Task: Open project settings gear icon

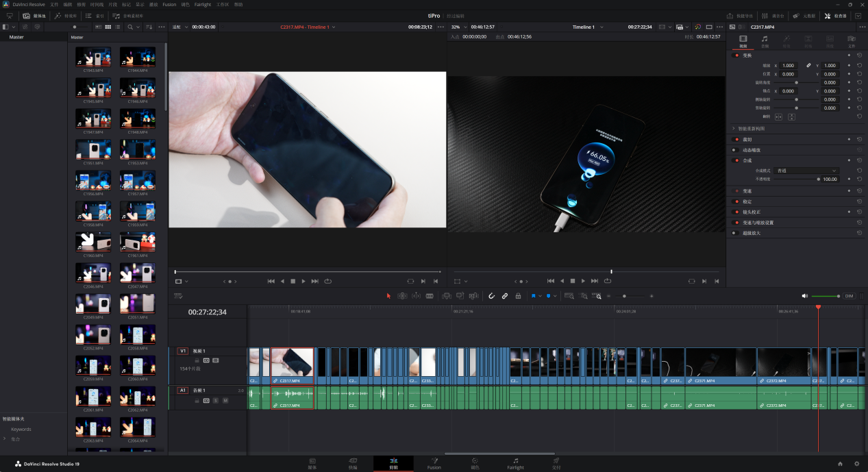Action: point(856,464)
